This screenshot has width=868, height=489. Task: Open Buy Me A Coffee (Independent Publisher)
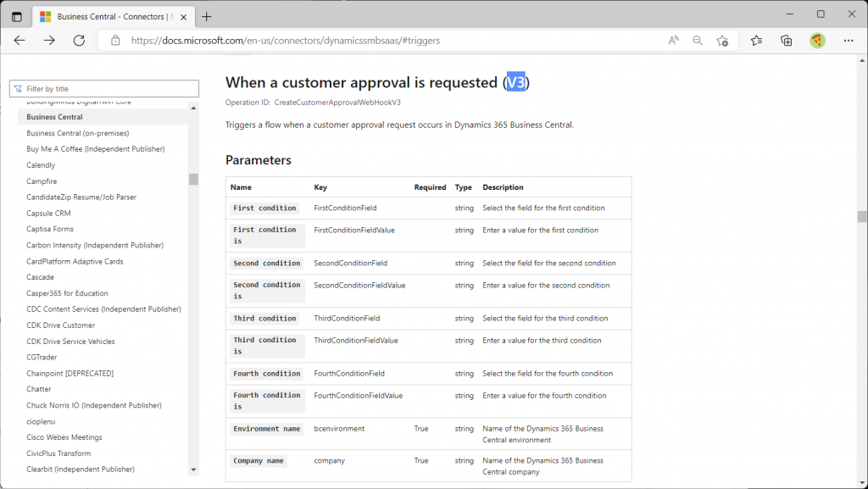point(96,149)
